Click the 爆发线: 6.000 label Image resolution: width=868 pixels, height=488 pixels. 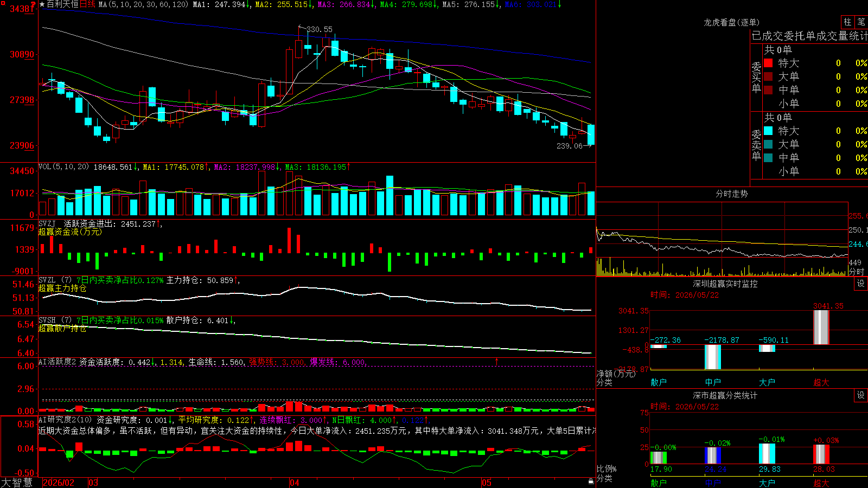(337, 362)
